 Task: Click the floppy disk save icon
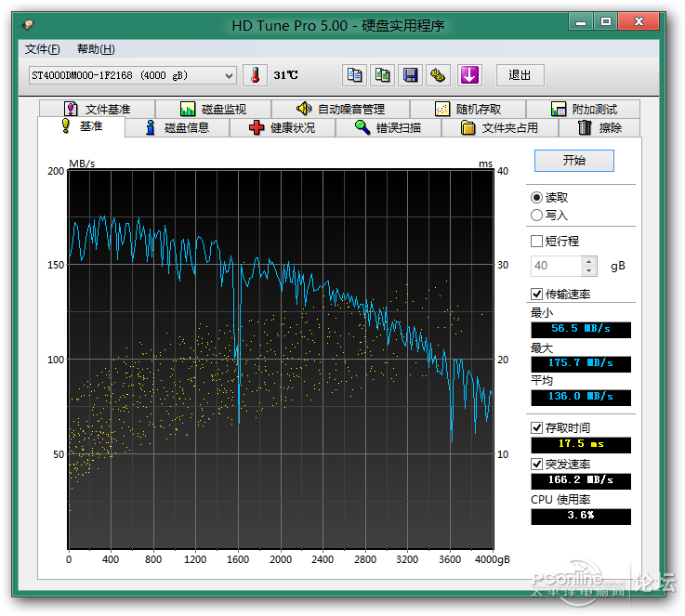point(410,75)
